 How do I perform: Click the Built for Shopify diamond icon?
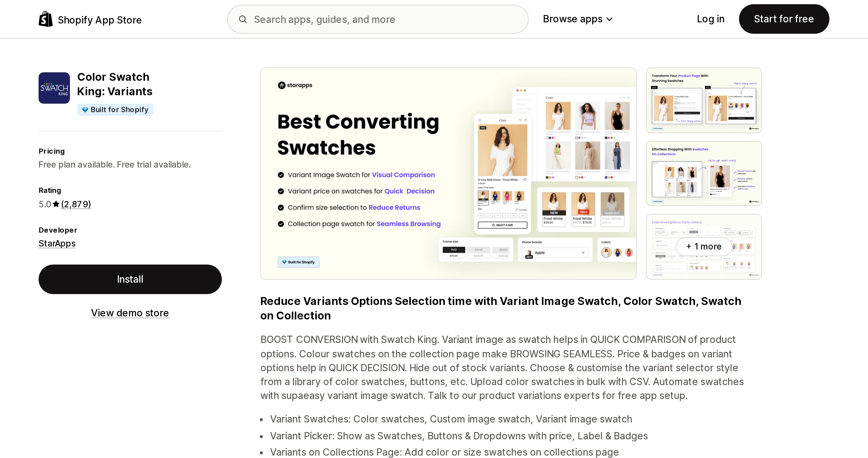pyautogui.click(x=85, y=110)
